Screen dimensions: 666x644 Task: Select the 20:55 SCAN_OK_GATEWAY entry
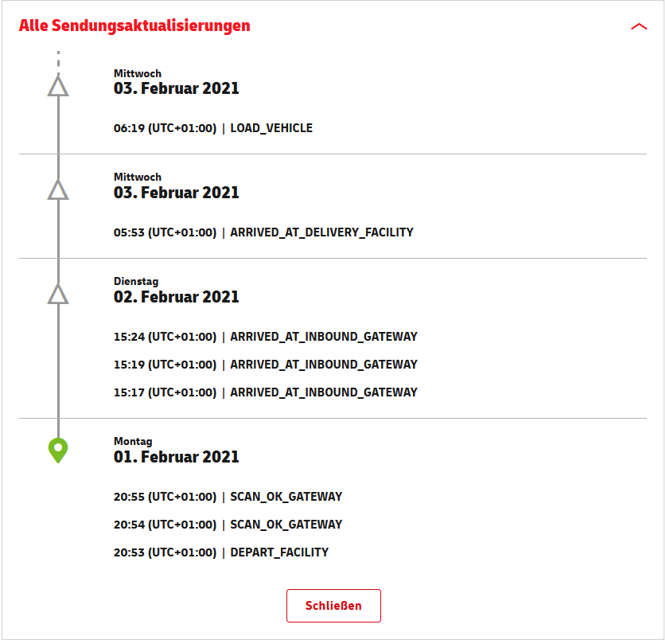(x=228, y=497)
